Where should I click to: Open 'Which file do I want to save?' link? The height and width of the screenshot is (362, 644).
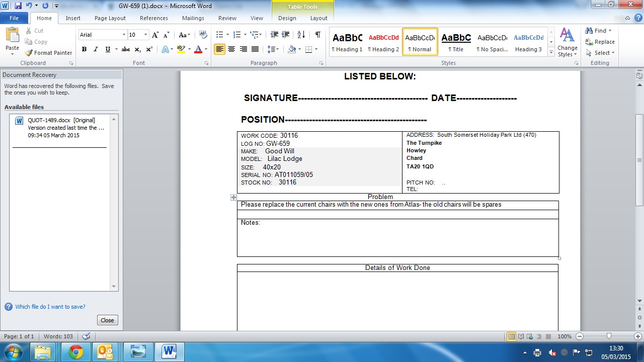point(50,307)
